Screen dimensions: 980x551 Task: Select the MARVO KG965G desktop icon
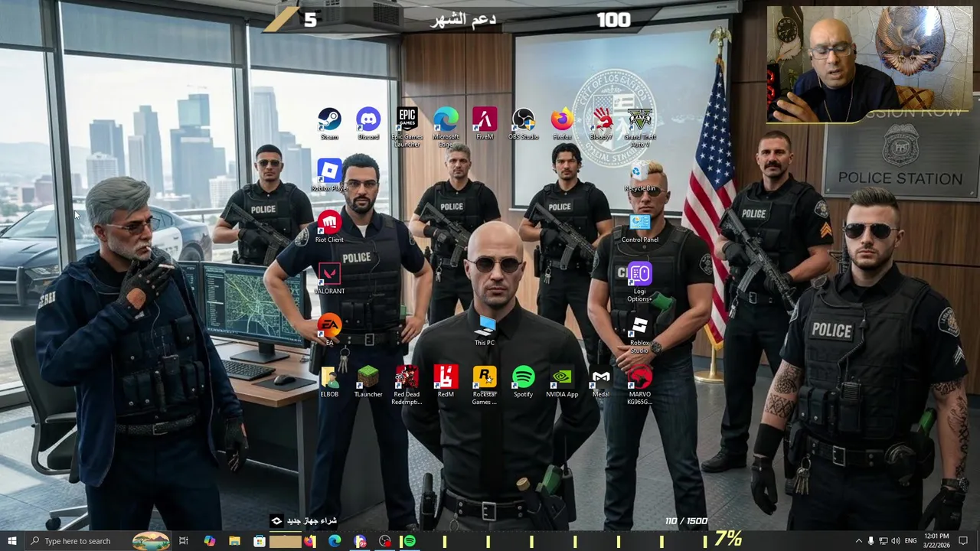640,385
